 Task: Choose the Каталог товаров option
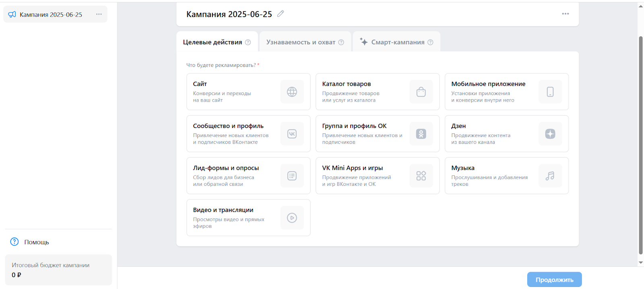(x=378, y=91)
